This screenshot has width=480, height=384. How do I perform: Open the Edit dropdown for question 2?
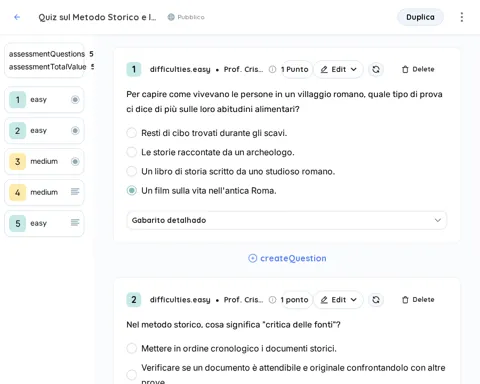tap(338, 300)
